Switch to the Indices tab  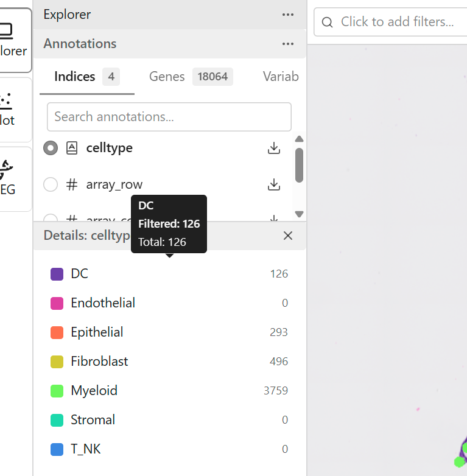point(87,77)
